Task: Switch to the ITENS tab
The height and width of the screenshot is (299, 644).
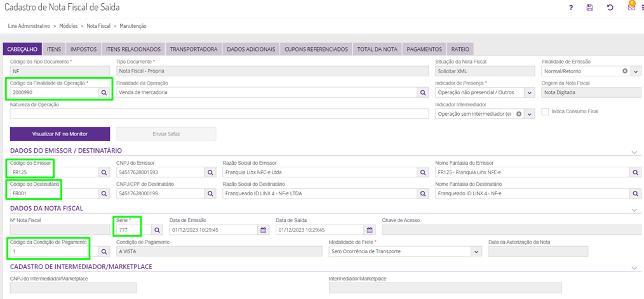Action: tap(54, 49)
